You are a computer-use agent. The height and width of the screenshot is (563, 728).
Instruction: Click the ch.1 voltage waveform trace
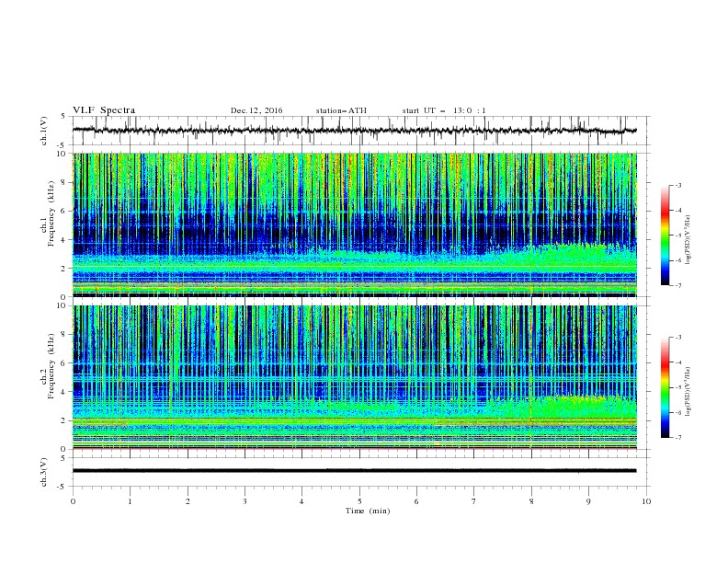(354, 131)
